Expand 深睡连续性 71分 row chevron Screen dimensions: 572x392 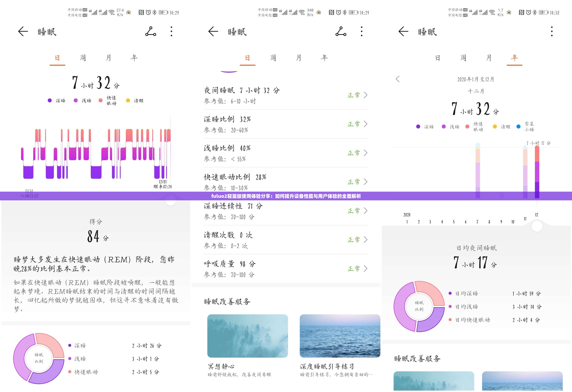[x=366, y=211]
